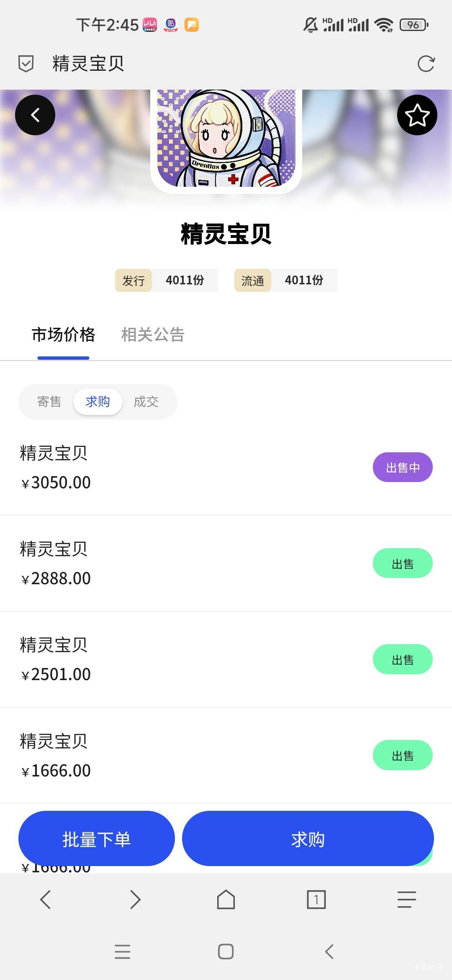Tap the orange notification icon in the status bar
Screen dimensions: 452x980
tap(192, 25)
